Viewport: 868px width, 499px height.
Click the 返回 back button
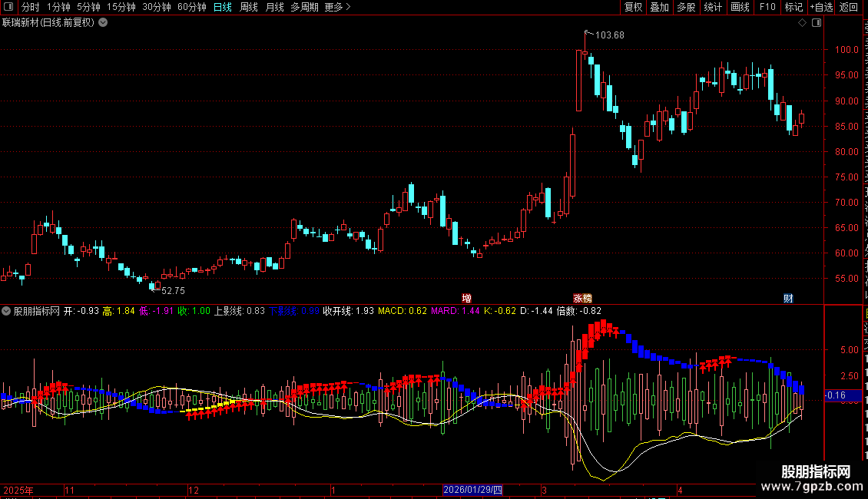(849, 7)
